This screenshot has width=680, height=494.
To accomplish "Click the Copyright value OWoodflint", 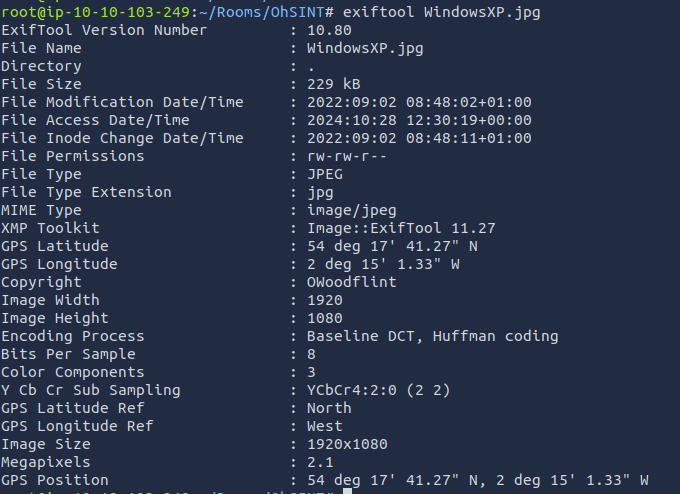I will (352, 282).
